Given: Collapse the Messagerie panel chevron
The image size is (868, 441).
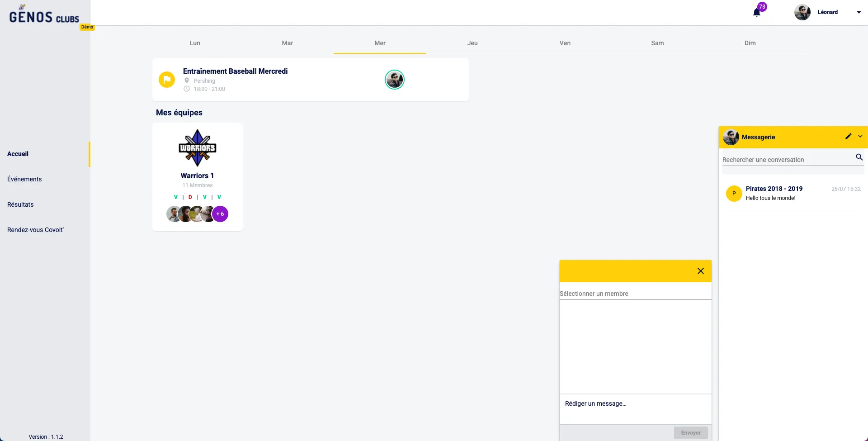Looking at the screenshot, I should coord(860,137).
